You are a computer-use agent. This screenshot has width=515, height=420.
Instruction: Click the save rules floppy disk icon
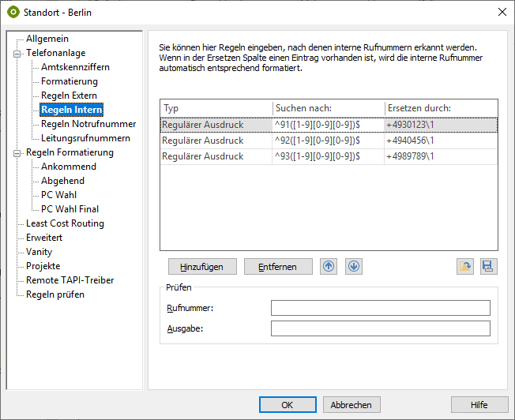pos(489,266)
